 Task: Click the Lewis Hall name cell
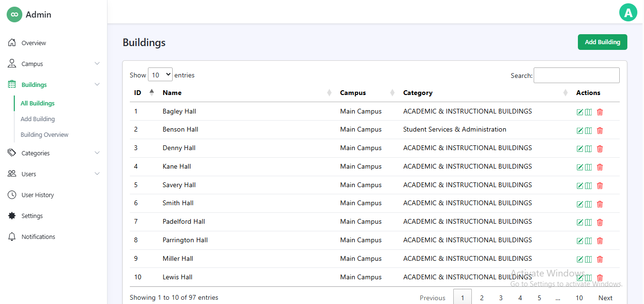point(177,277)
